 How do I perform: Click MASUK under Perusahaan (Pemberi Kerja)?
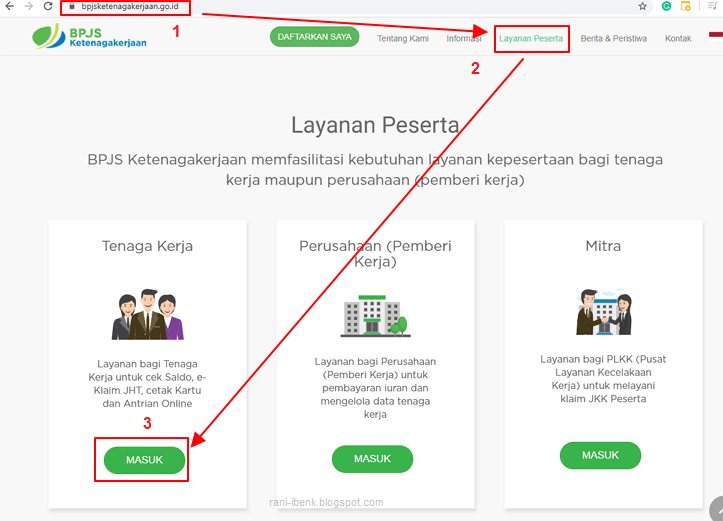372,459
